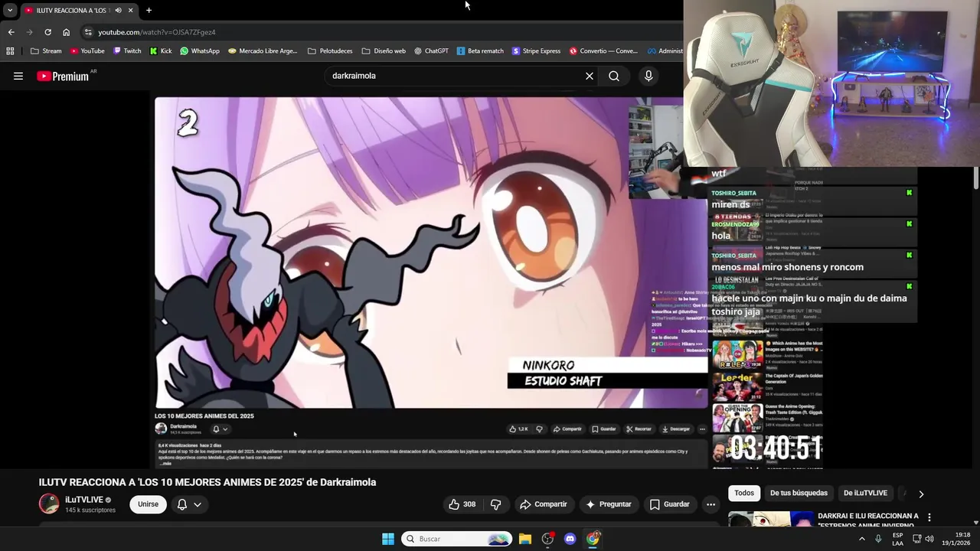The width and height of the screenshot is (980, 551).
Task: Open Chrome from the taskbar
Action: [x=593, y=539]
